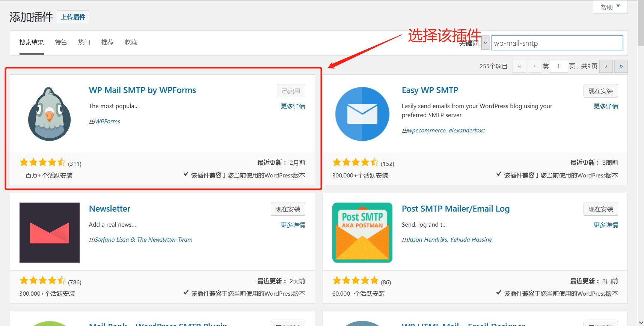Click Stefano Lissa & The Newsletter Team link
This screenshot has height=326, width=644.
[x=144, y=240]
